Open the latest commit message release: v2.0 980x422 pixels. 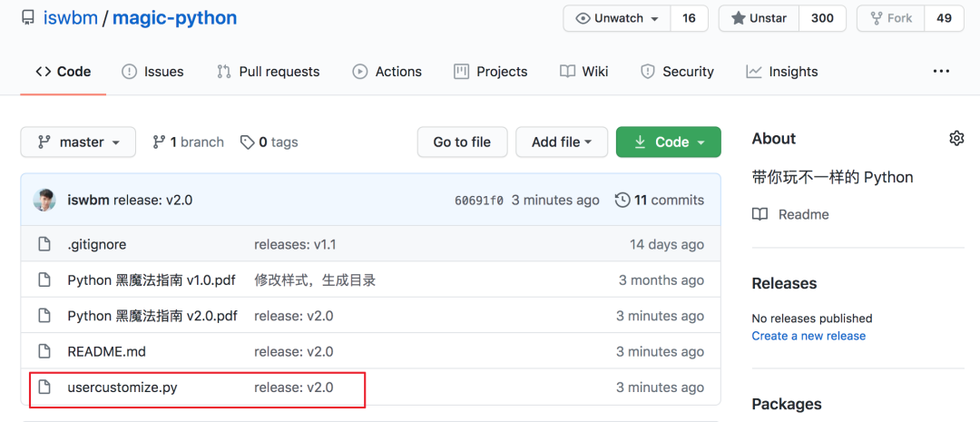153,200
